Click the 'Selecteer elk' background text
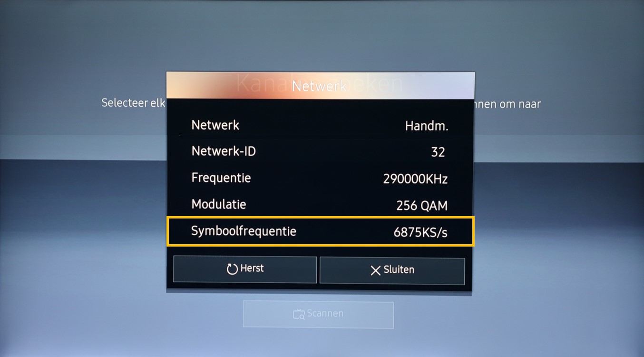644x357 pixels. tap(133, 103)
